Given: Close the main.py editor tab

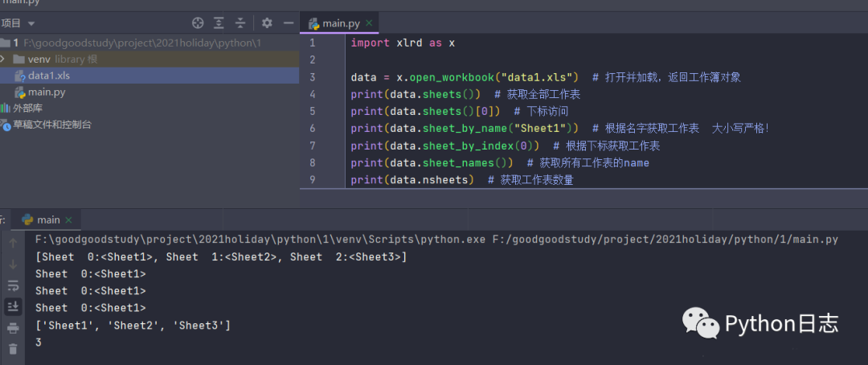Looking at the screenshot, I should tap(369, 24).
